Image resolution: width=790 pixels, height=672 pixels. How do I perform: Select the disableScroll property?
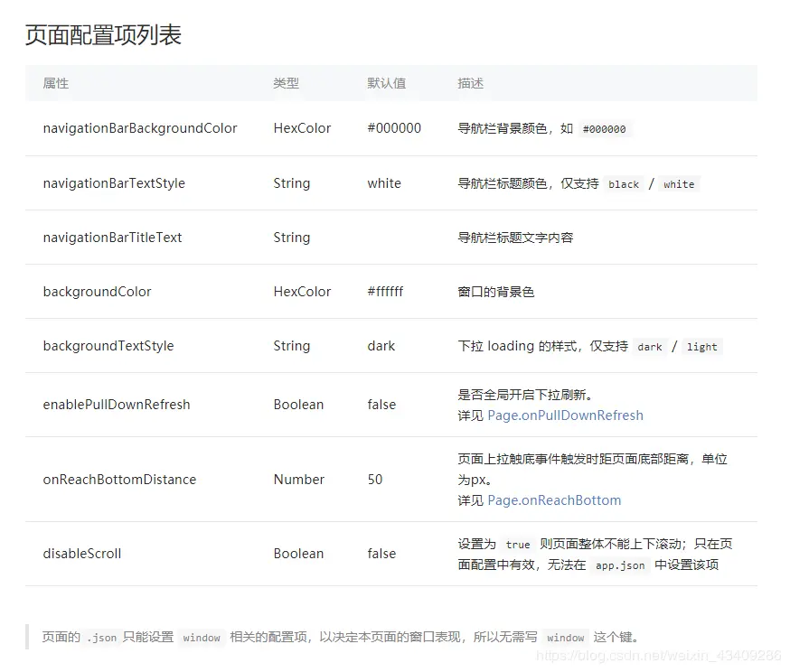click(81, 554)
